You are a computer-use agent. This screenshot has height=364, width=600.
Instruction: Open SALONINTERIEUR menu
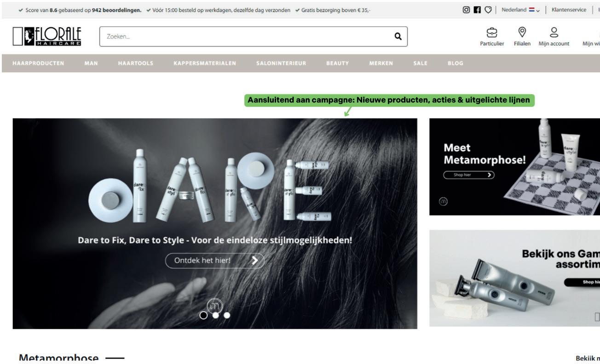pos(281,63)
